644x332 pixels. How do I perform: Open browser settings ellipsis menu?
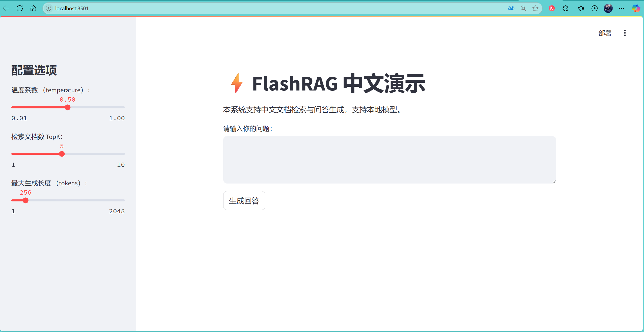coord(622,8)
